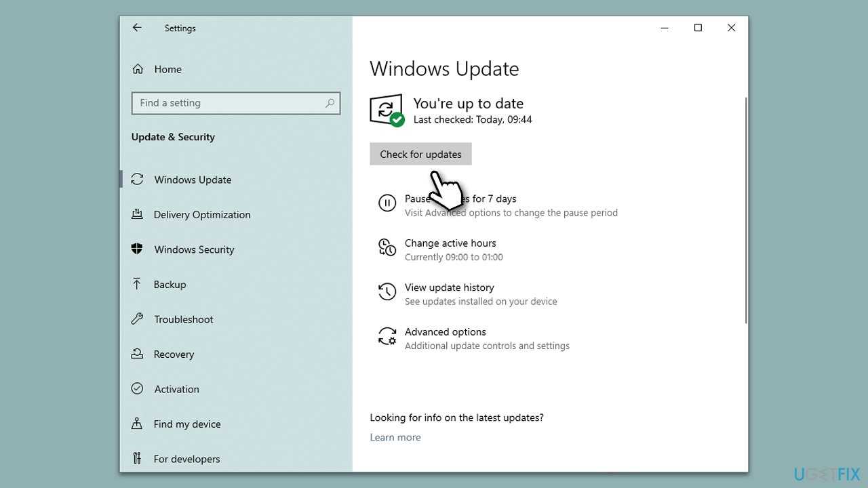Select Recovery in the sidebar
The height and width of the screenshot is (488, 868).
click(174, 354)
